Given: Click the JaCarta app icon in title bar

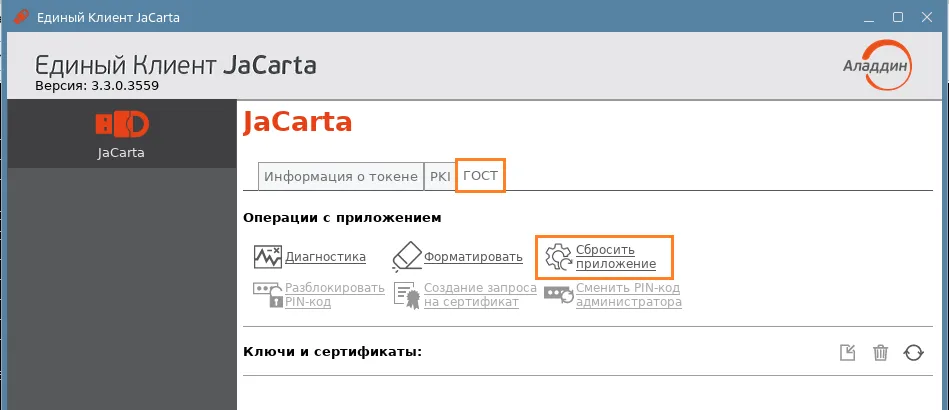Looking at the screenshot, I should 21,16.
